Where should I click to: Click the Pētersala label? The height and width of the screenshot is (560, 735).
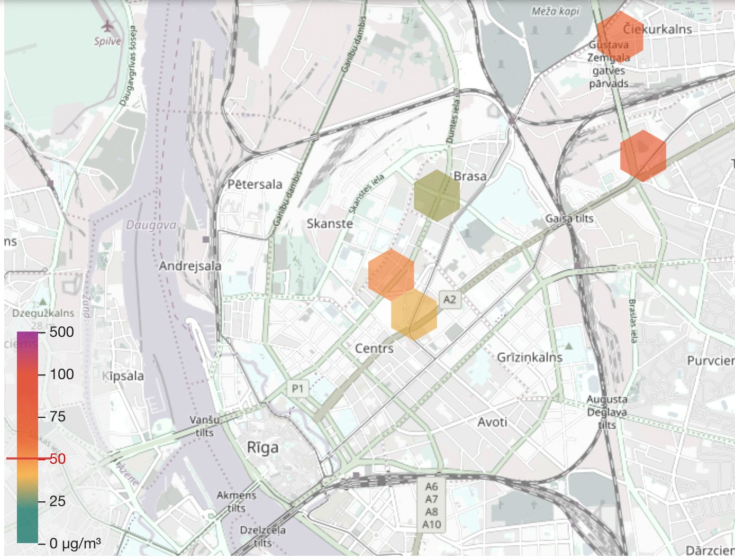pos(255,185)
